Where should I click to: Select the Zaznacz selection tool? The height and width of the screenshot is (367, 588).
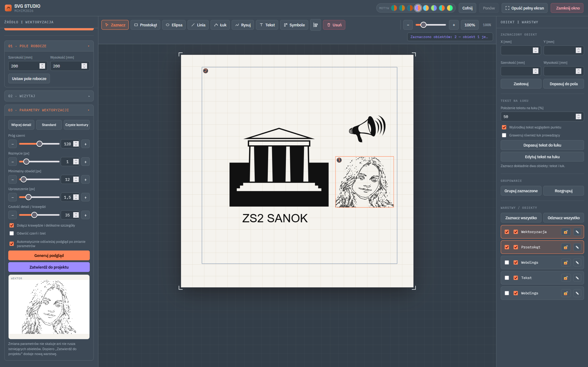pos(115,25)
